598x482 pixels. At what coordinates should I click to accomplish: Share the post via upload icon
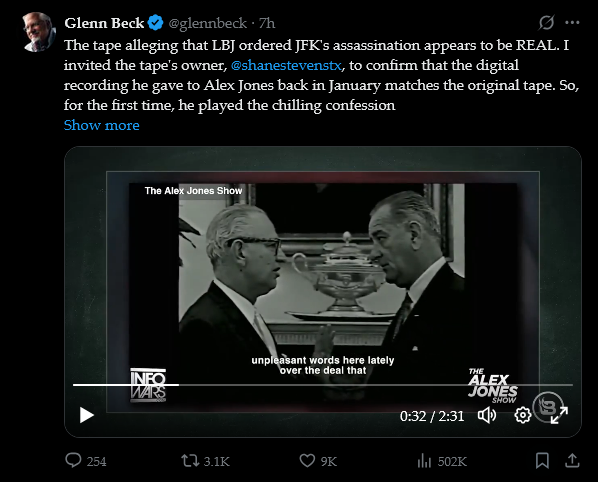(572, 461)
